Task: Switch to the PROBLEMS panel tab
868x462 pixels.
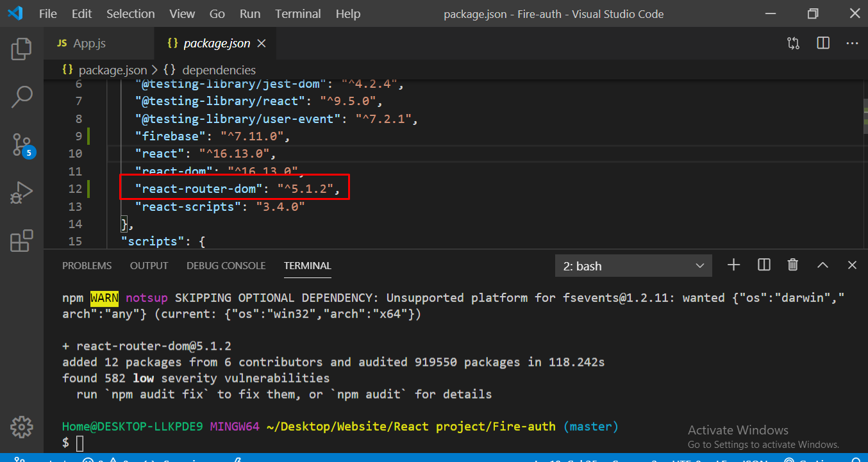Action: click(x=87, y=265)
